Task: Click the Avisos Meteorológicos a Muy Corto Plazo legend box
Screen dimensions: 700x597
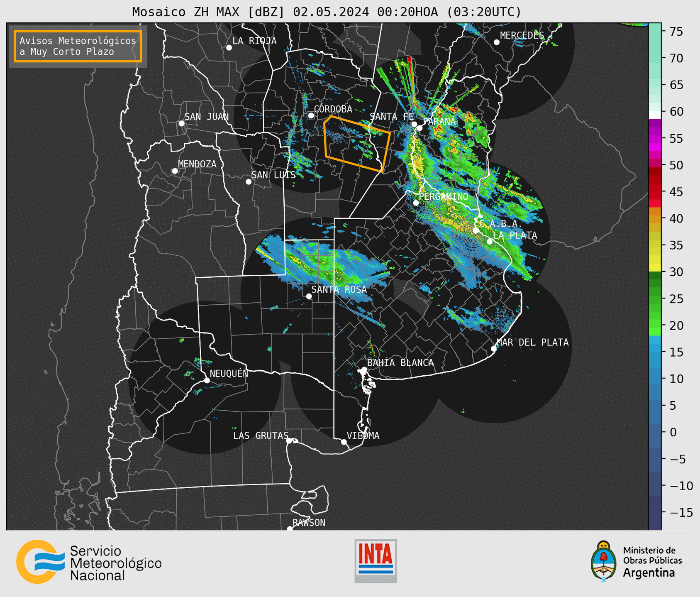Action: [x=78, y=46]
